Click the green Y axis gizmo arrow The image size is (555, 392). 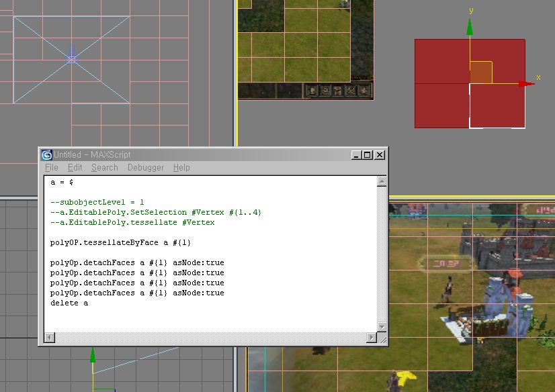(470, 28)
